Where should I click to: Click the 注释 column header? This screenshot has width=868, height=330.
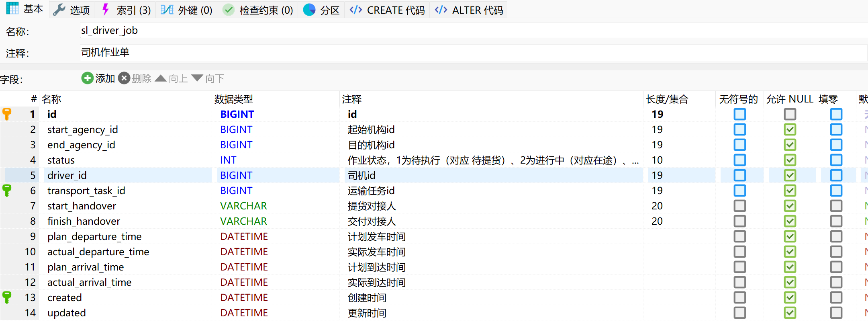[x=352, y=99]
